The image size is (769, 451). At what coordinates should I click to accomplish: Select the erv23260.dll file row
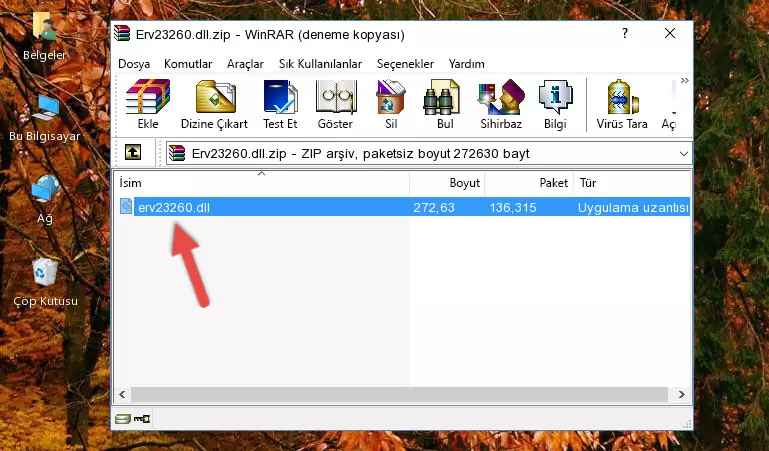(x=404, y=207)
